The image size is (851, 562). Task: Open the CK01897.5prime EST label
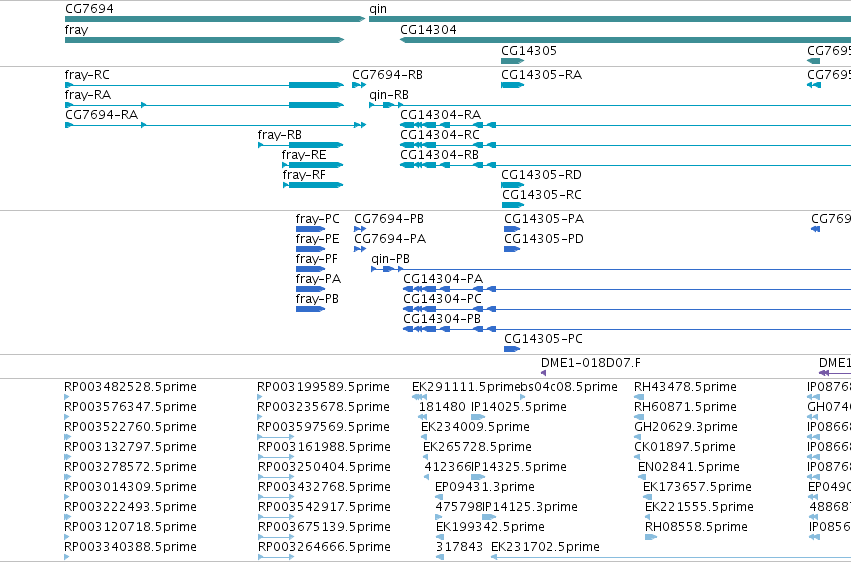pyautogui.click(x=685, y=448)
